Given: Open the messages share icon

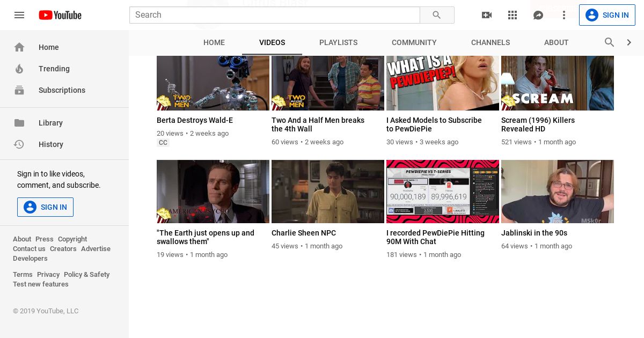Looking at the screenshot, I should coord(538,15).
